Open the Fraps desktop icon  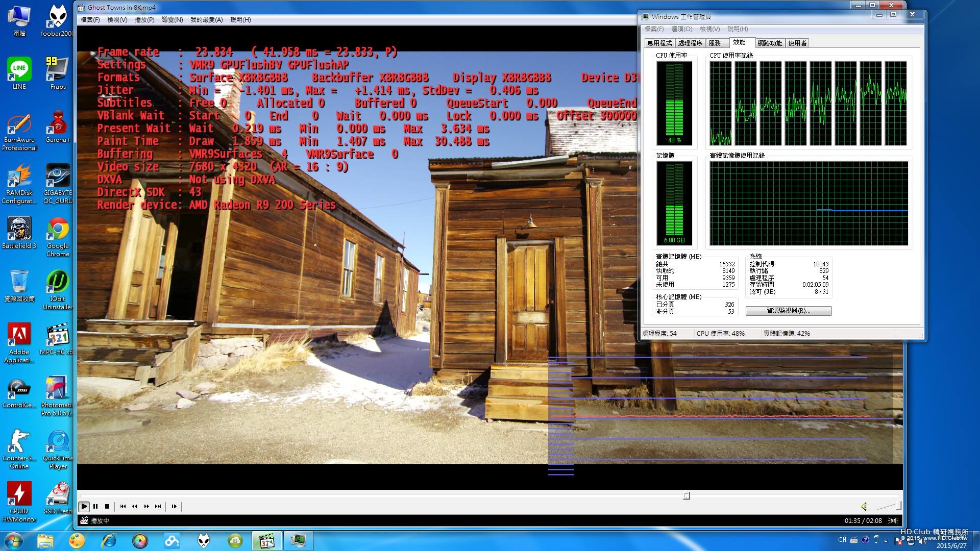[x=57, y=74]
